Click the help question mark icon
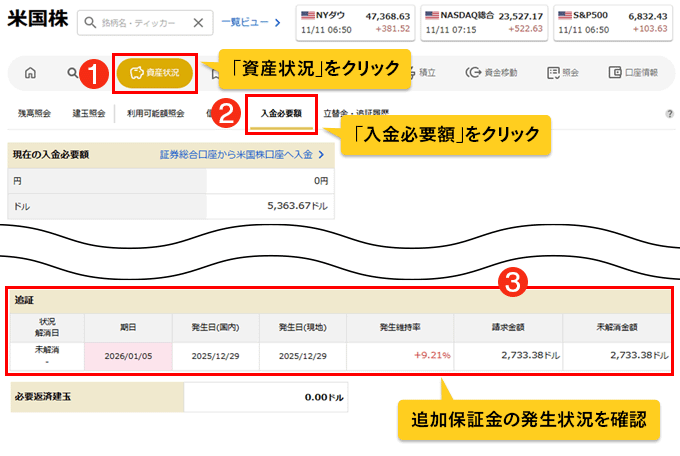This screenshot has height=456, width=680. coord(669,114)
